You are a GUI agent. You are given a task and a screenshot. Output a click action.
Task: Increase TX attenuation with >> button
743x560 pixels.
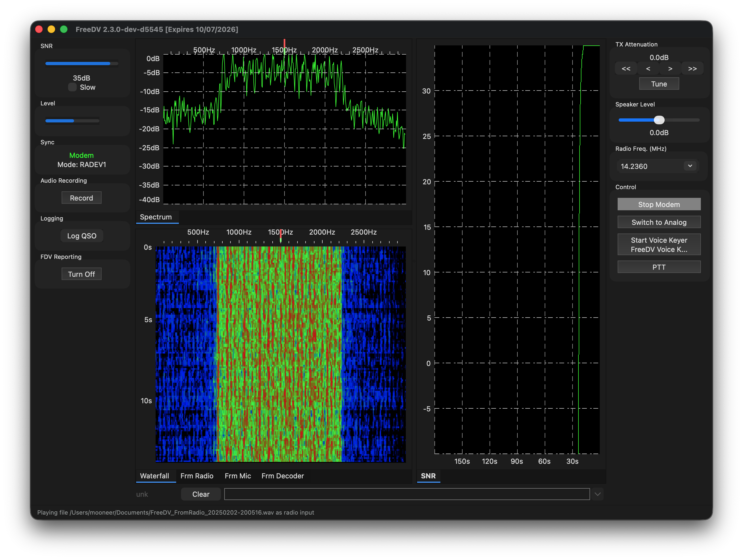[x=692, y=69]
